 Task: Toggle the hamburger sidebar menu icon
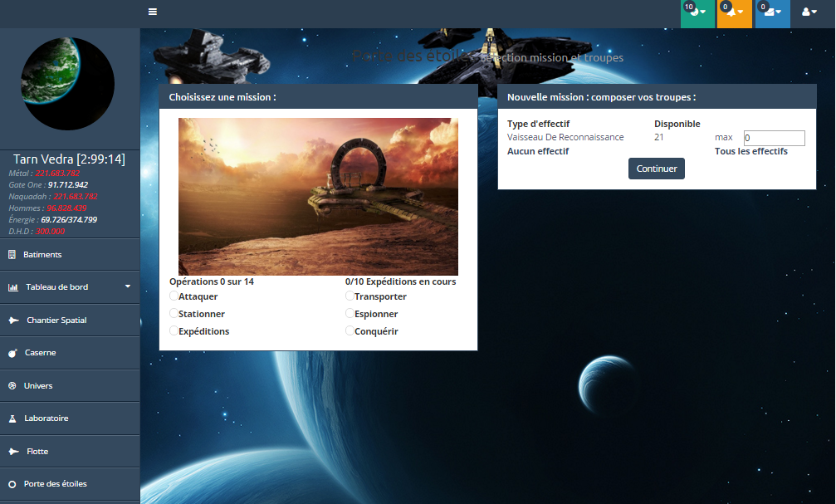pyautogui.click(x=153, y=12)
